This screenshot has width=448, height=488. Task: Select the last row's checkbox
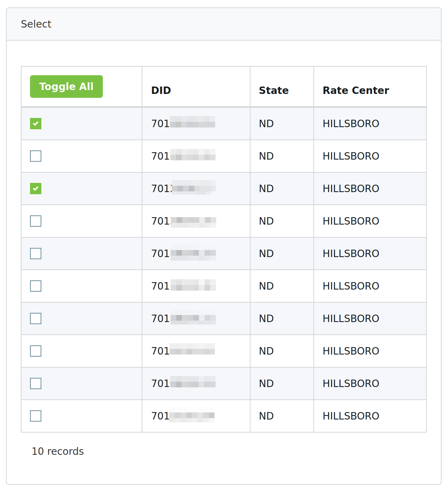click(36, 416)
